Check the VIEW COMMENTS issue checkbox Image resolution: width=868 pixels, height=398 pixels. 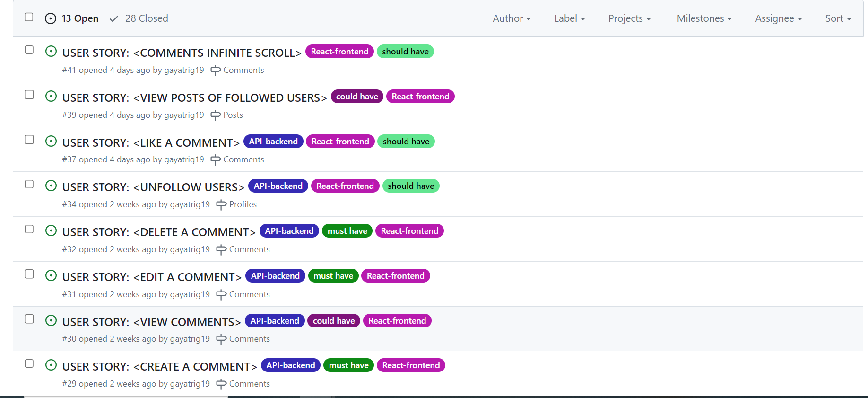pos(29,319)
